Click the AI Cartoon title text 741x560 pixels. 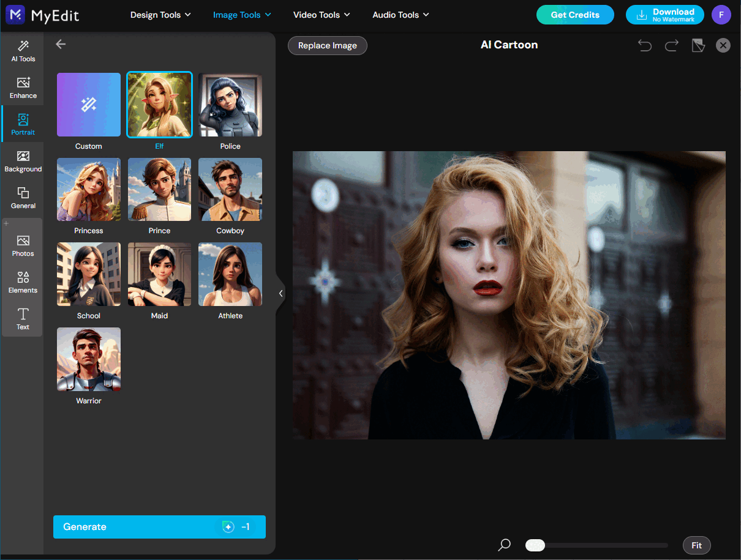(x=509, y=45)
